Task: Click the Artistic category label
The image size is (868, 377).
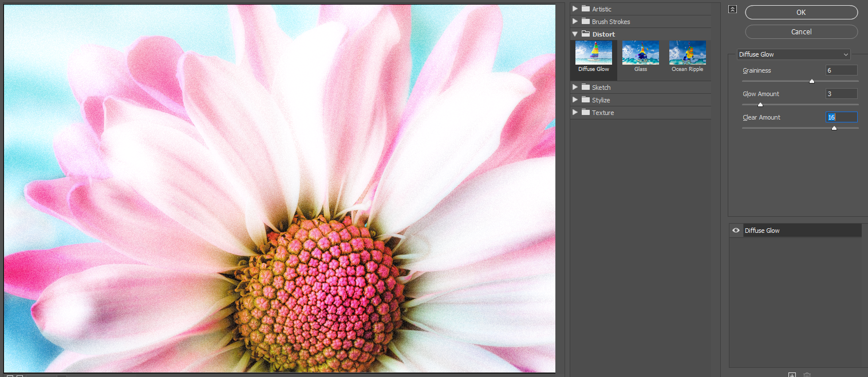Action: tap(602, 9)
